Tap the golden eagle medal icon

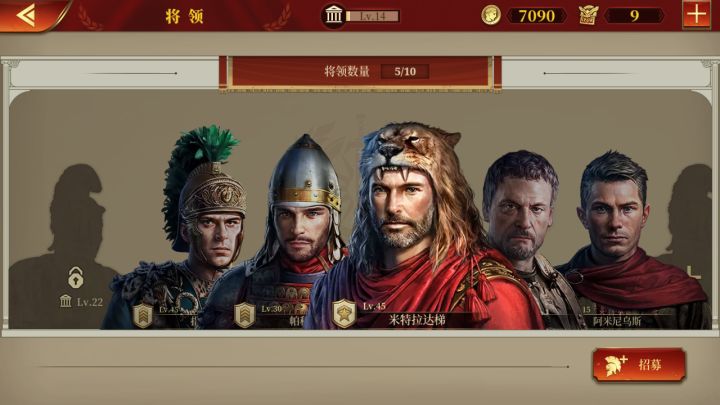pyautogui.click(x=588, y=15)
